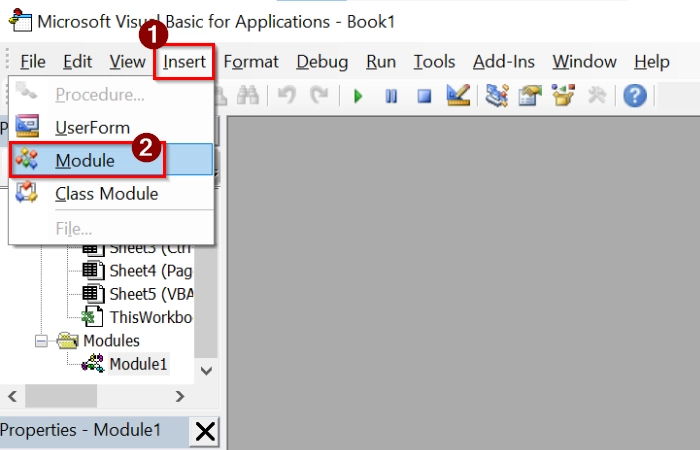Click the Reset stop button

(x=424, y=96)
